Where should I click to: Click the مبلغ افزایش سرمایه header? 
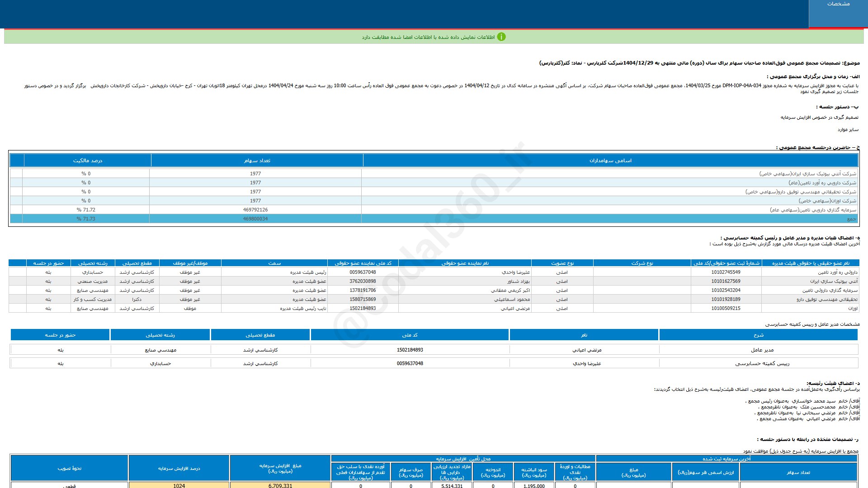[280, 468]
